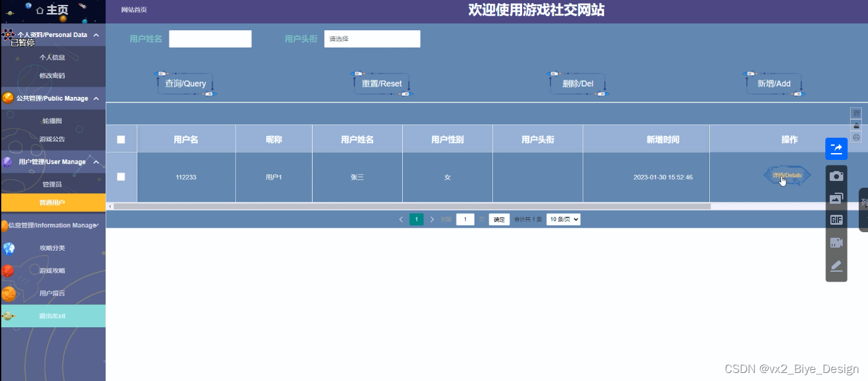Open the 用户头衔 请选择 dropdown
This screenshot has height=381, width=868.
click(x=372, y=39)
